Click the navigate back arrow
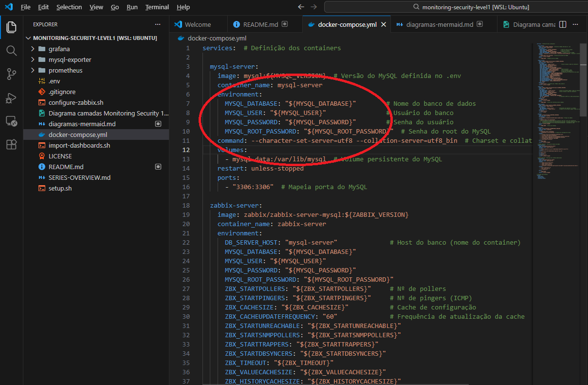The height and width of the screenshot is (385, 588). coord(301,7)
